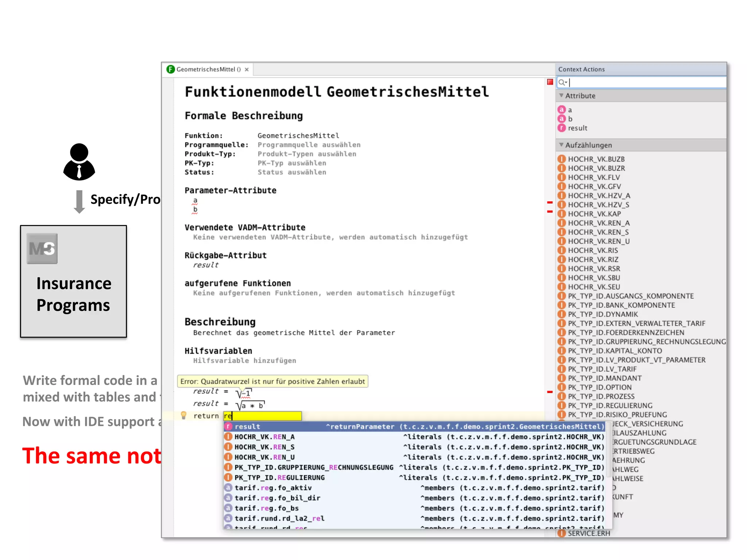Screen dimensions: 747x560
Task: Click Hilfsvariable hinzufügen placeholder
Action: 244,361
